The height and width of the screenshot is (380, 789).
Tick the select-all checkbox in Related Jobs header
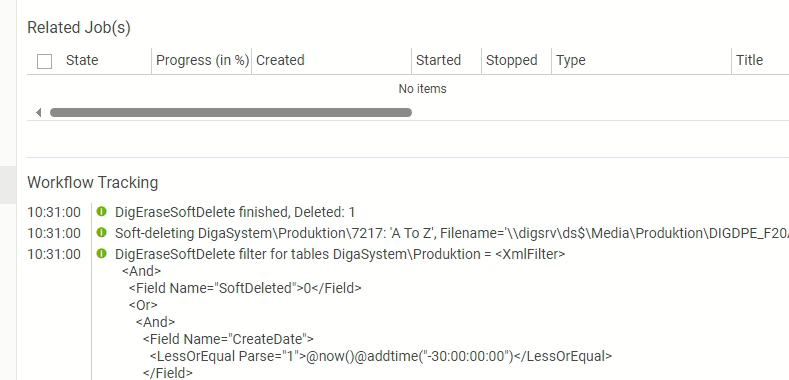tap(44, 61)
